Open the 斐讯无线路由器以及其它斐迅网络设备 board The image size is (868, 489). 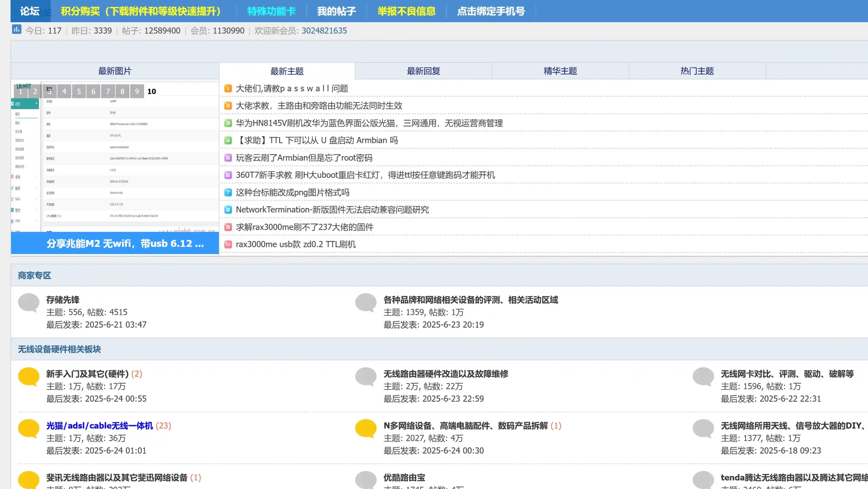point(117,477)
